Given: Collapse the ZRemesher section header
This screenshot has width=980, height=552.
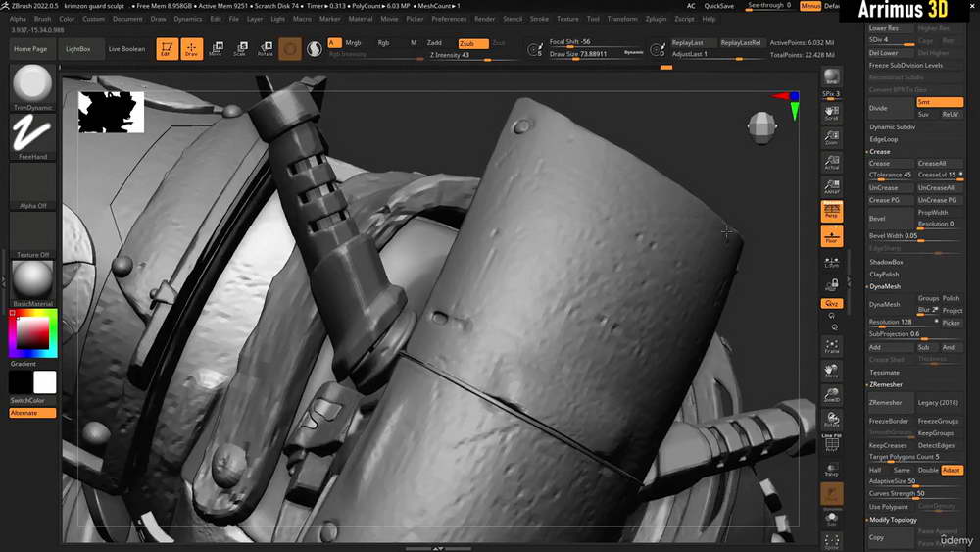Looking at the screenshot, I should [x=886, y=384].
